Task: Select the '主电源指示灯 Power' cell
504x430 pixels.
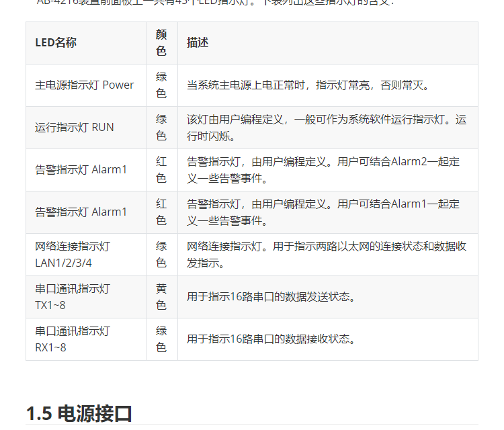Action: click(x=86, y=85)
